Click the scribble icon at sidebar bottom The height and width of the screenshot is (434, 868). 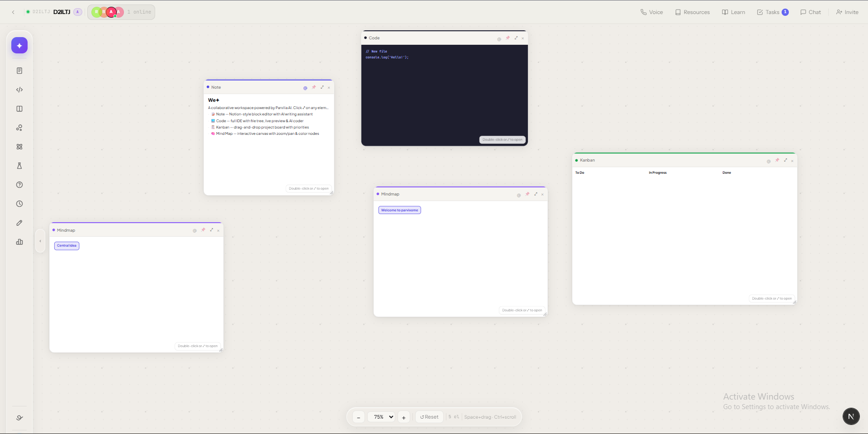[x=19, y=418]
